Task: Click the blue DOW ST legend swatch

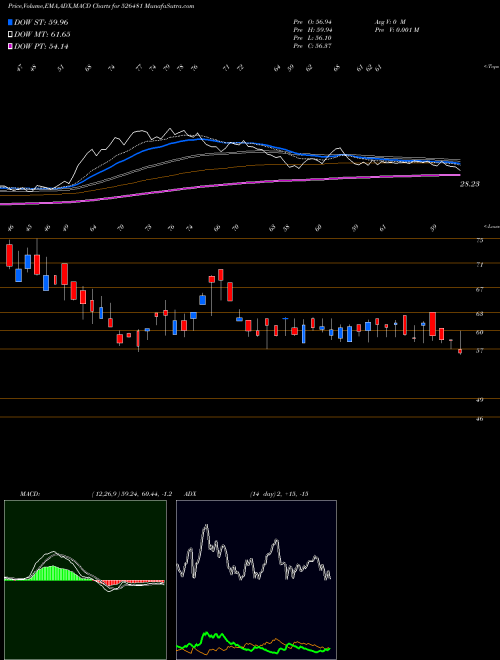Action: tap(11, 22)
